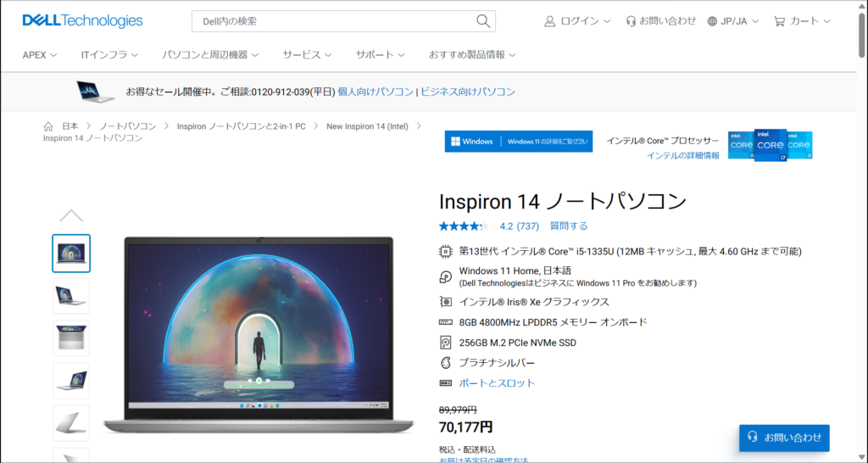
Task: Click the memory module spec icon
Action: pyautogui.click(x=445, y=321)
